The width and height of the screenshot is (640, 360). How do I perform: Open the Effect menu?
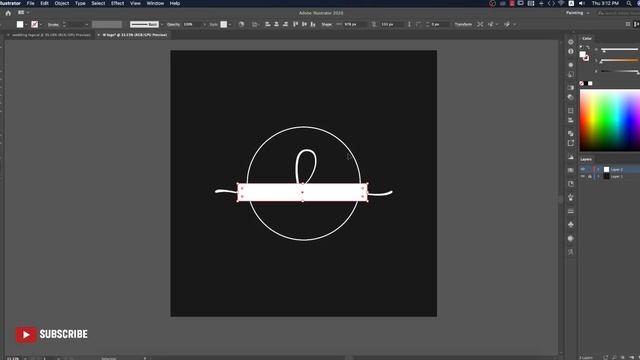[x=118, y=3]
